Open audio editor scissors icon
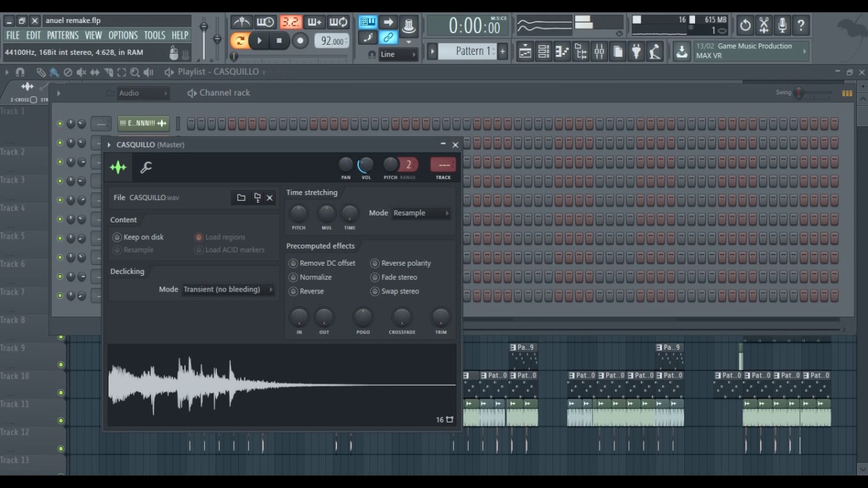The width and height of the screenshot is (868, 488). click(764, 25)
